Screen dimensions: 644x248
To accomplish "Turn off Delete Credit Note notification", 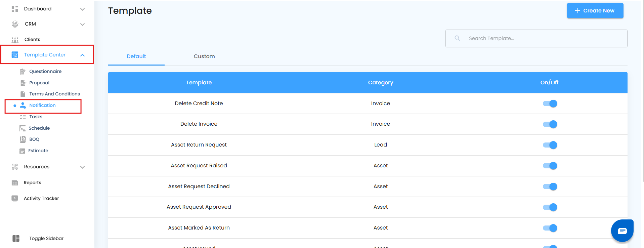I will 550,104.
